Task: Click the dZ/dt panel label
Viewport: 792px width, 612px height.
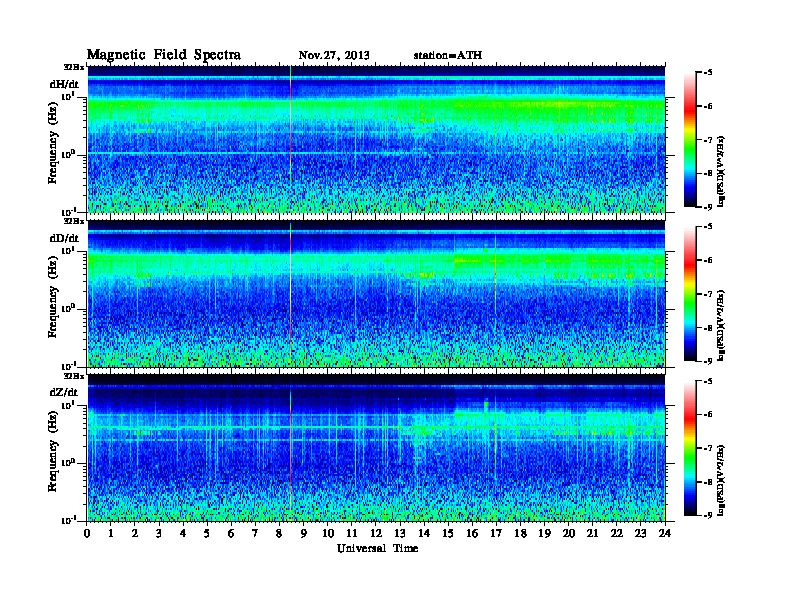Action: 64,392
